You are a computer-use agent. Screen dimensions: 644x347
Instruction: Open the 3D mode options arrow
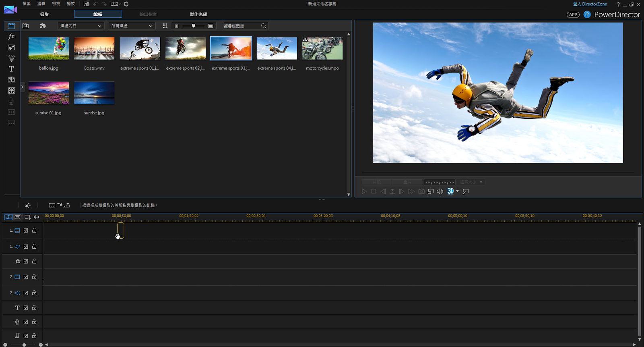pos(457,191)
